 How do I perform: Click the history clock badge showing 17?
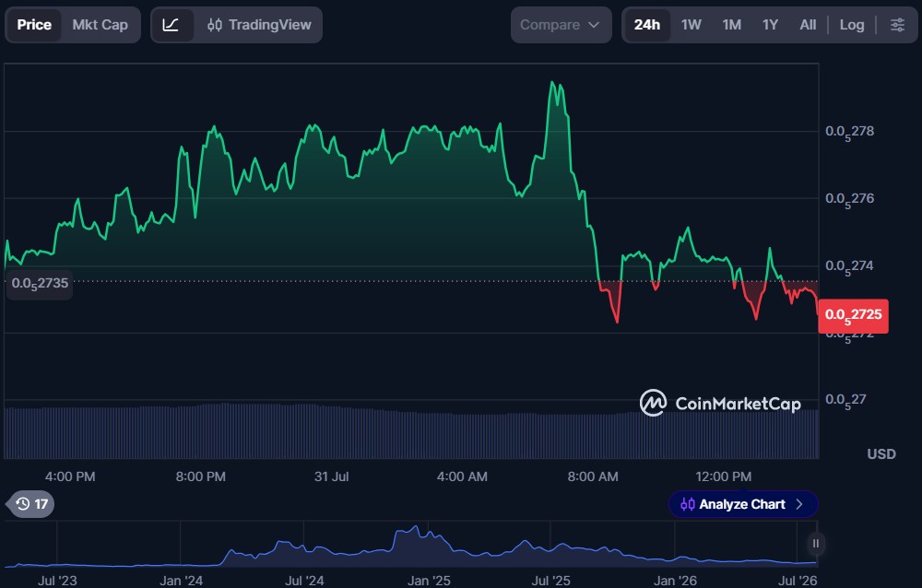pyautogui.click(x=31, y=504)
